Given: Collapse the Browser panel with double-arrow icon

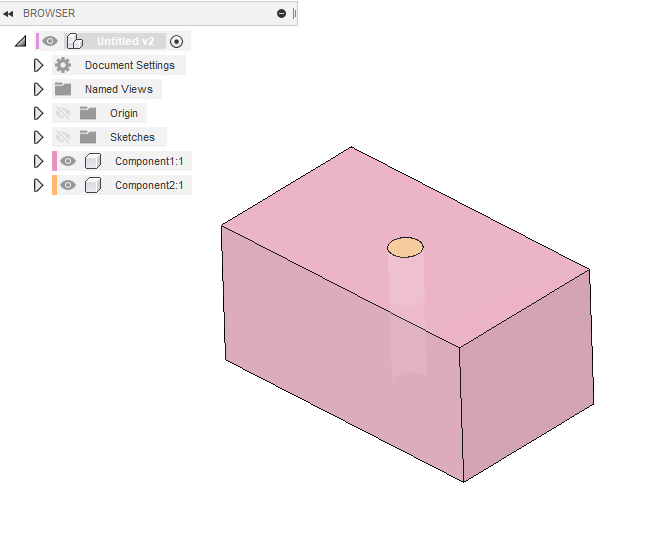Looking at the screenshot, I should click(x=8, y=14).
